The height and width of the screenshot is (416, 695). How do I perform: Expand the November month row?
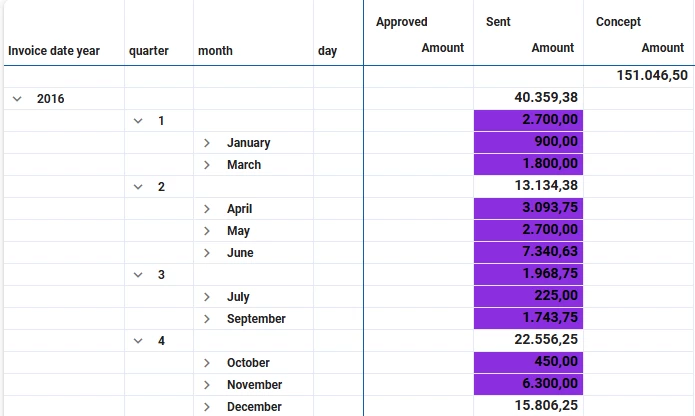click(207, 385)
